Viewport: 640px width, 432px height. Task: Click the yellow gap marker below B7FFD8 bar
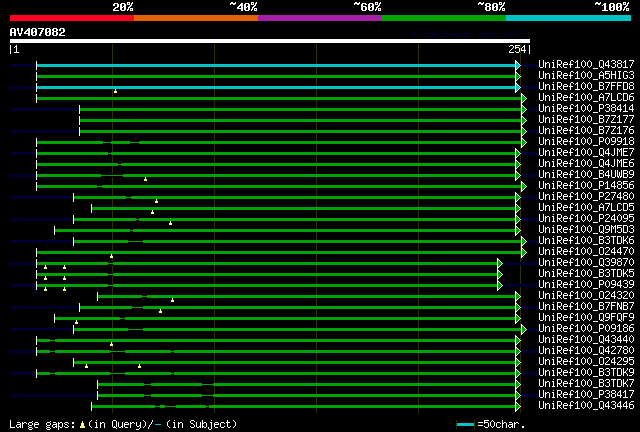pyautogui.click(x=116, y=91)
